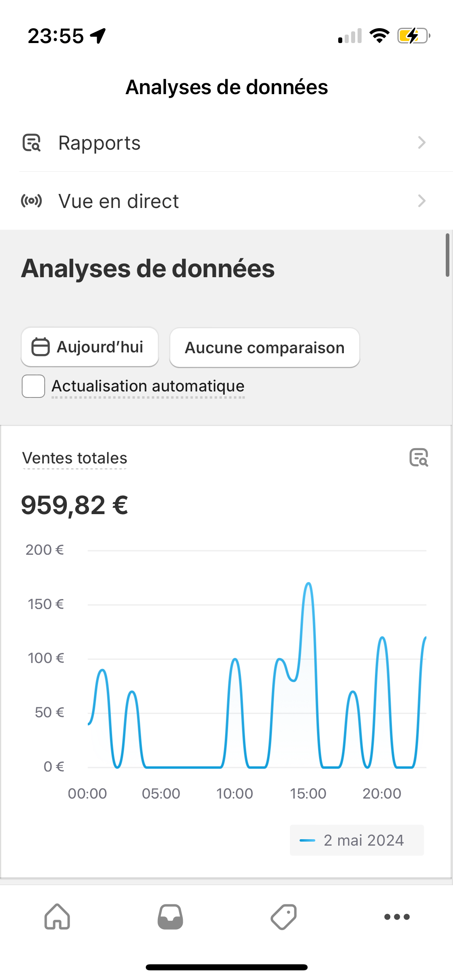Tap the calendar icon in Aujourd'hui
Image resolution: width=453 pixels, height=980 pixels.
[41, 347]
